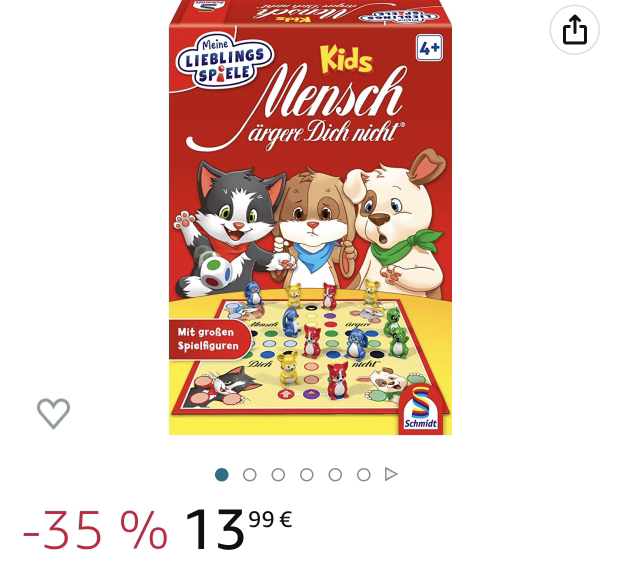The height and width of the screenshot is (561, 621).
Task: Click the 13,99 € price
Action: tap(239, 529)
